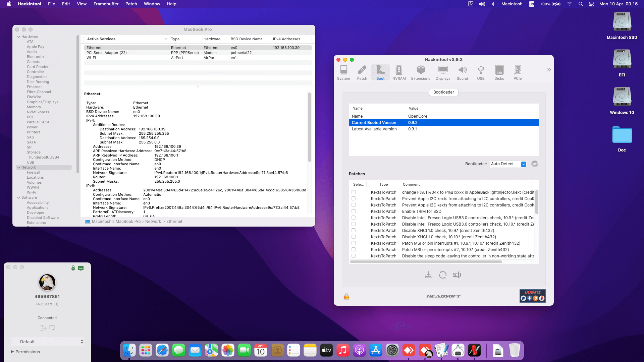Click Macintosh's MacBook Pro in the path bar

point(116,222)
